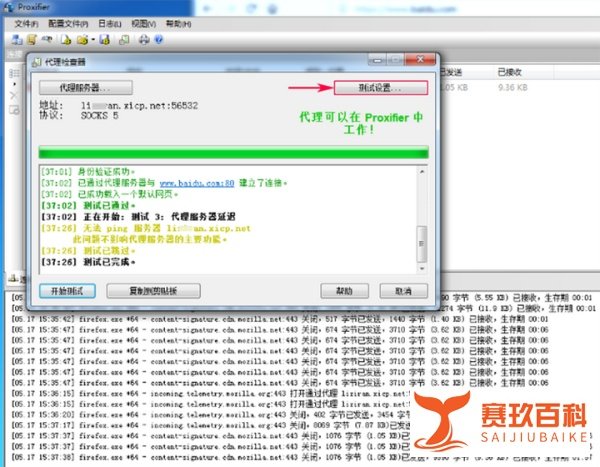Open the www.baidu.com:80 link
The height and width of the screenshot is (467, 600).
coord(197,183)
